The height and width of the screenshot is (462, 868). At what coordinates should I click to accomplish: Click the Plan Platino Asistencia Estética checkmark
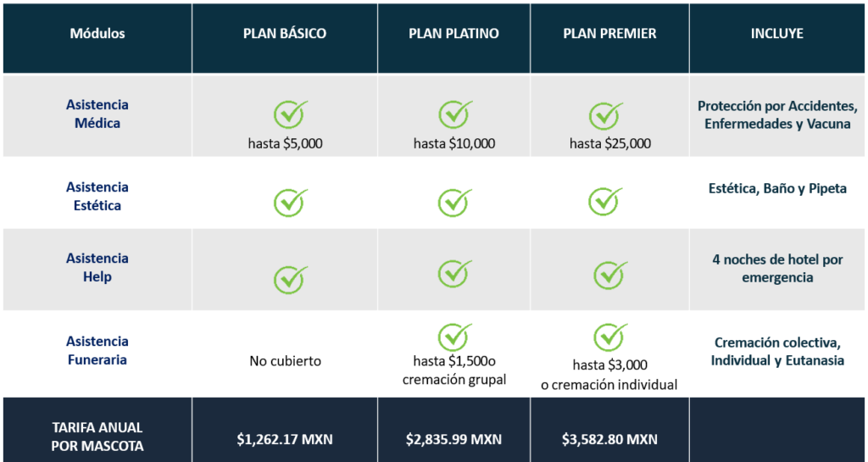coord(454,202)
